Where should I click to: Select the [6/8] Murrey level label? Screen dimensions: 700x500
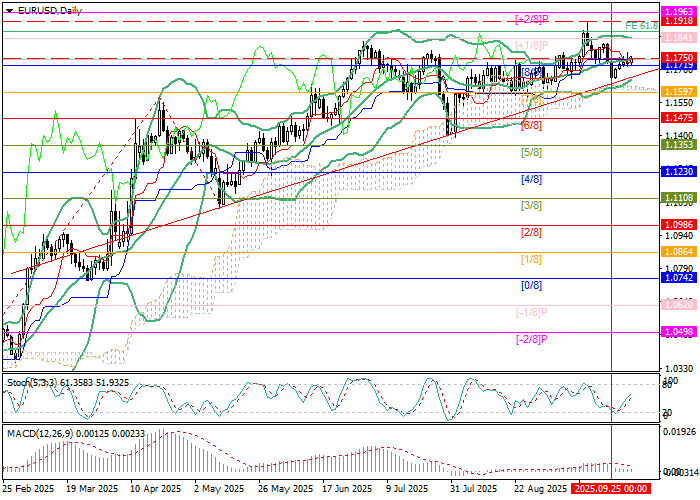click(x=532, y=125)
